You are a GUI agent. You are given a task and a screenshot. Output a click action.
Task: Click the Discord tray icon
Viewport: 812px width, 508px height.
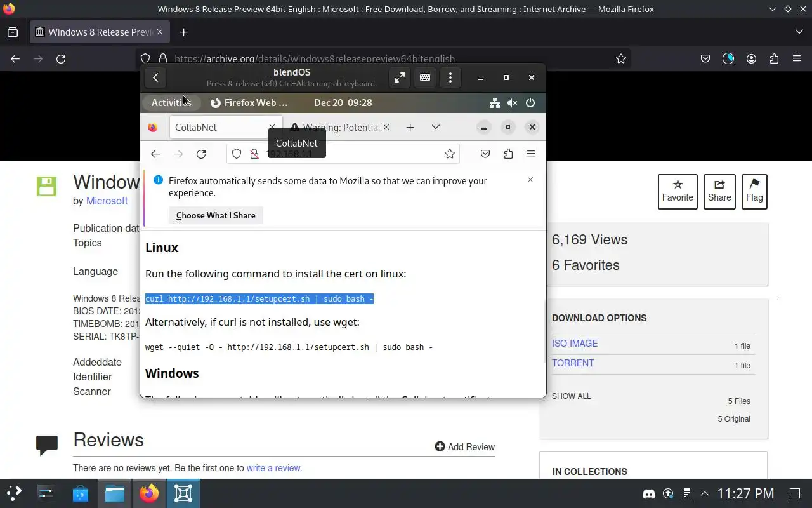pyautogui.click(x=648, y=493)
